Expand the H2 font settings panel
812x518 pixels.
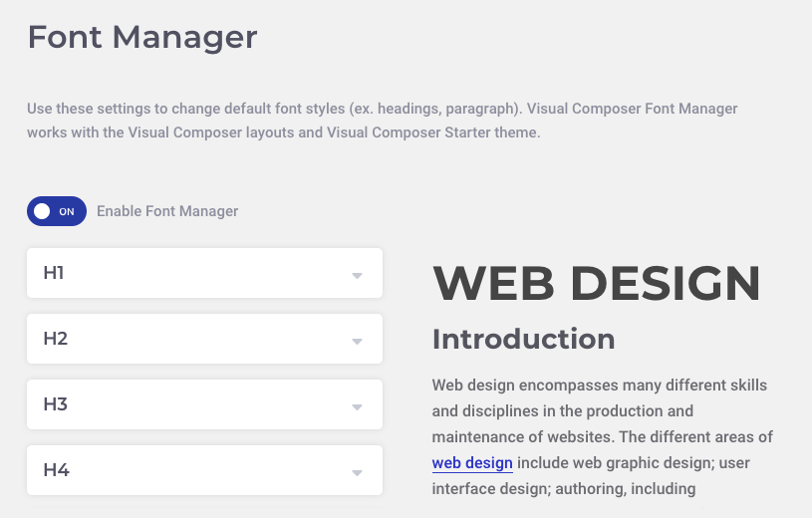204,339
